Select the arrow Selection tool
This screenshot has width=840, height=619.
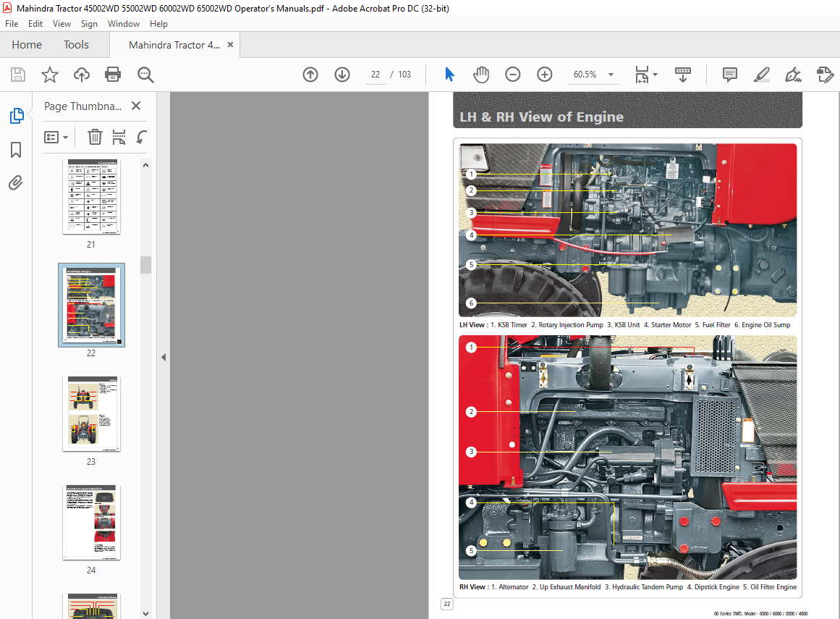[x=449, y=75]
